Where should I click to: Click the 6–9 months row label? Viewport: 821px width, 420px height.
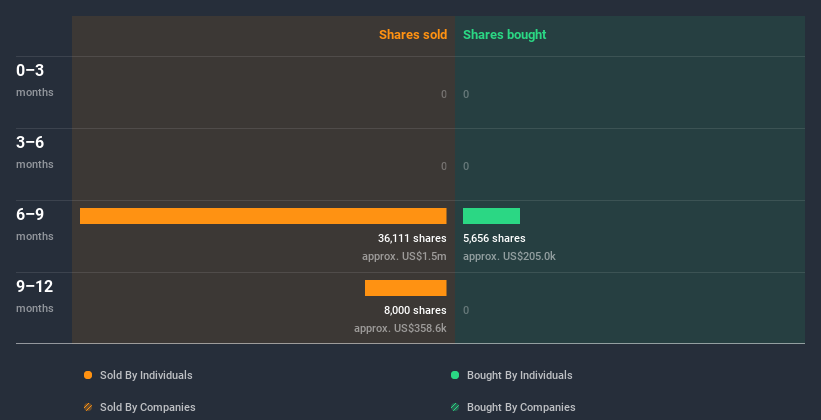35,224
